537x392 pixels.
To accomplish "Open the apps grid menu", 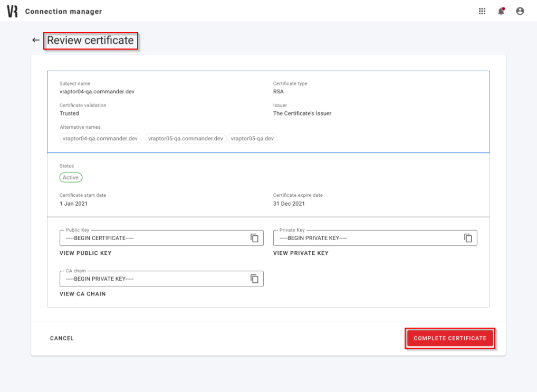I will [482, 11].
